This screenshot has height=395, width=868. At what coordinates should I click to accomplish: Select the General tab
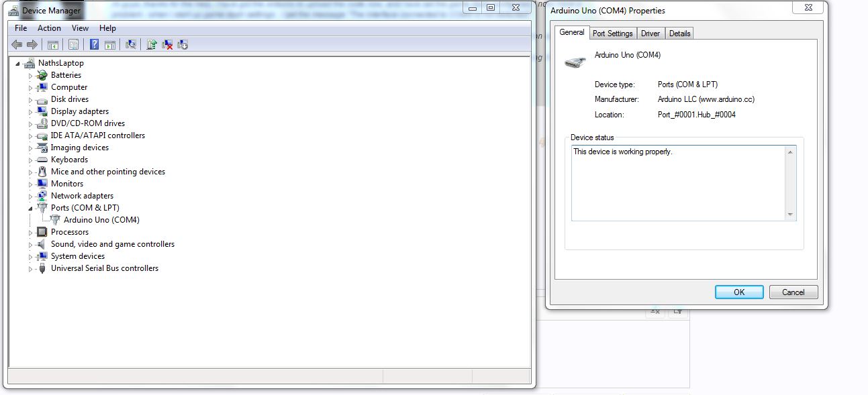pos(572,32)
